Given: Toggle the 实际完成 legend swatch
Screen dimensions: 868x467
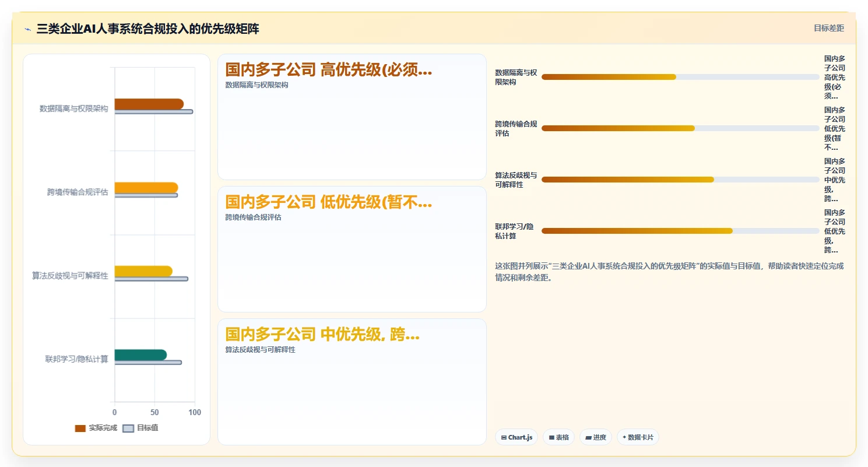Looking at the screenshot, I should pos(80,429).
